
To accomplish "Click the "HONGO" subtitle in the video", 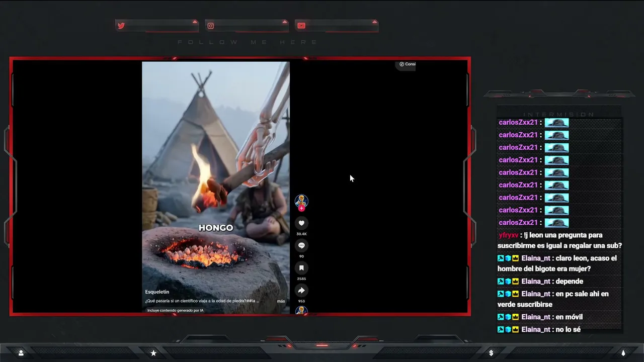I will pyautogui.click(x=216, y=228).
